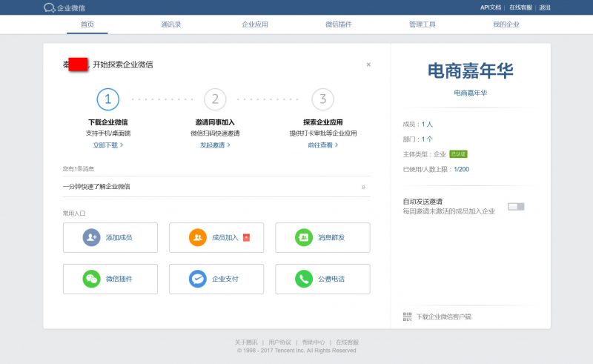Image resolution: width=593 pixels, height=364 pixels.
Task: Click the green 消息群发 icon
Action: (x=304, y=238)
